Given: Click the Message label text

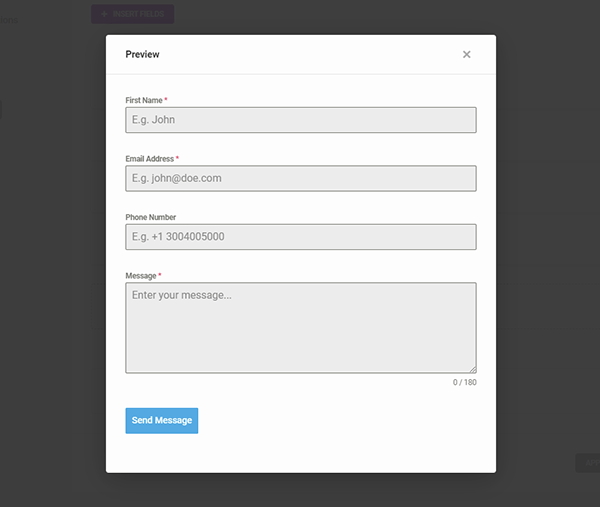Looking at the screenshot, I should (140, 275).
